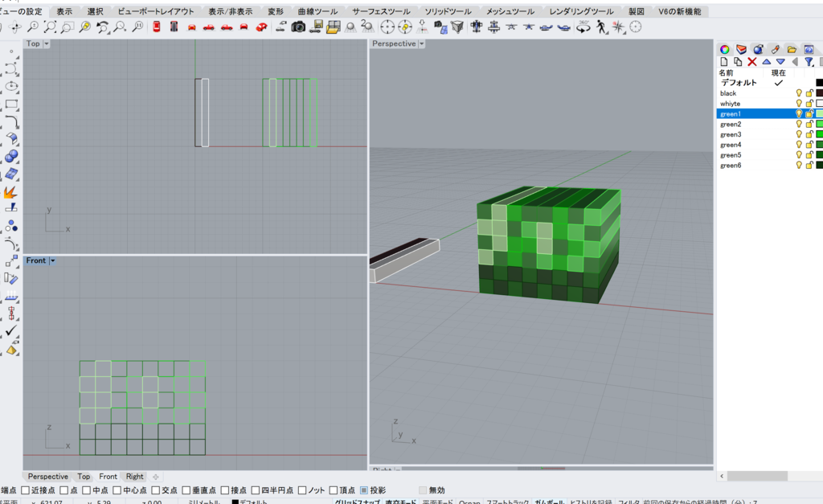This screenshot has width=823, height=504.
Task: Click the layer panel horizontal scrollbar
Action: [757, 476]
